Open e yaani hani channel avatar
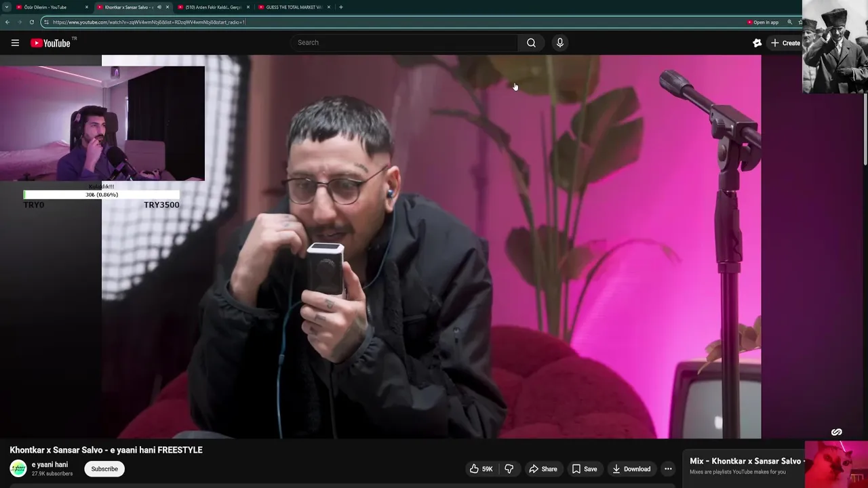Viewport: 868px width, 488px height. pyautogui.click(x=18, y=468)
